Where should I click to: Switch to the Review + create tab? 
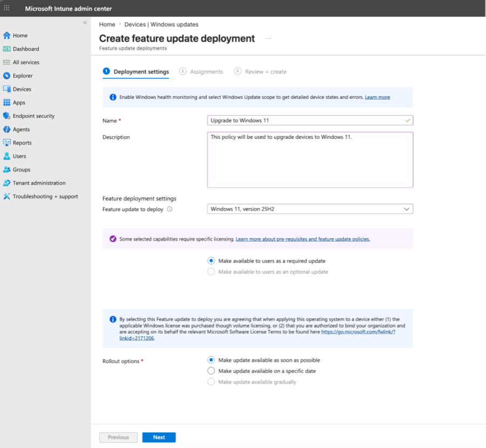point(260,72)
